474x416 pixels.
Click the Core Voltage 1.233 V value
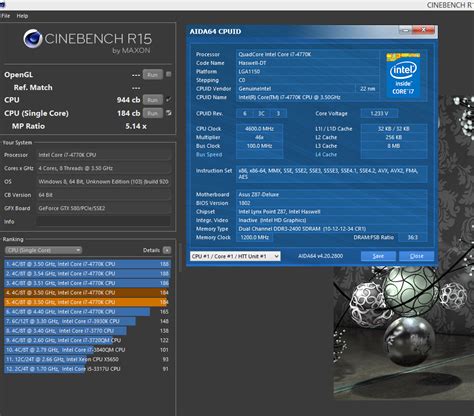pyautogui.click(x=379, y=114)
